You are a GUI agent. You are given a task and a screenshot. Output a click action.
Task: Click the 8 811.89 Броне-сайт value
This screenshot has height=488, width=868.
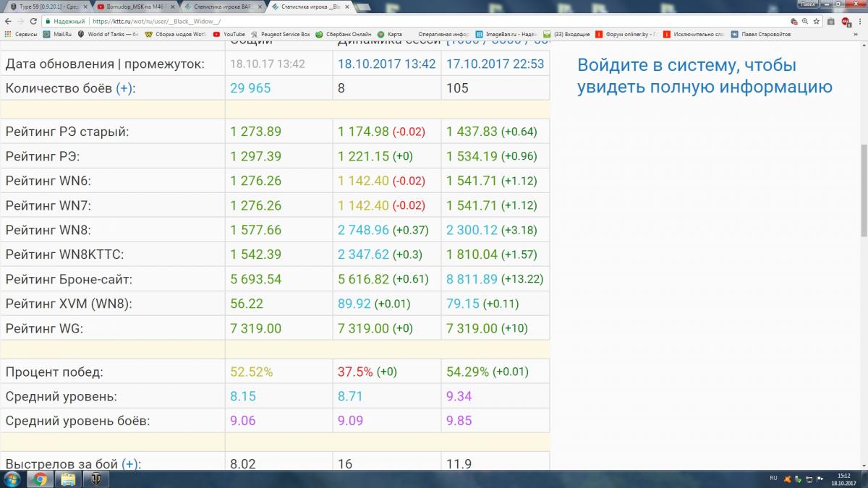click(472, 279)
